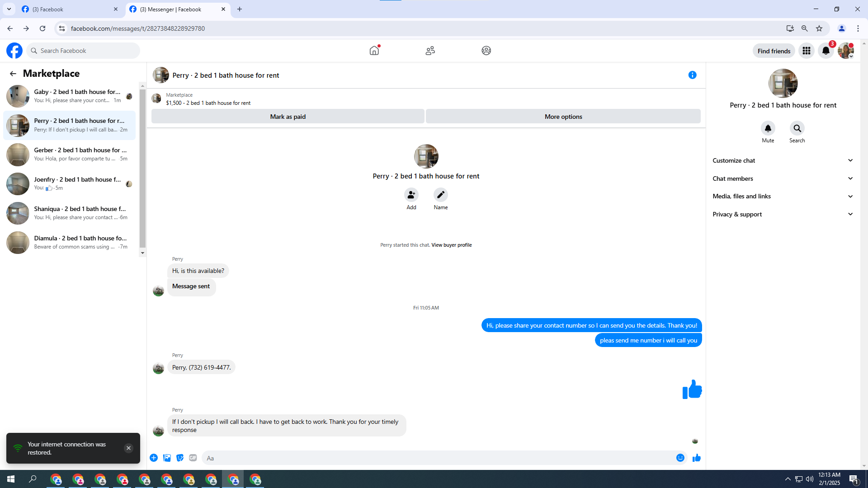Open Perry's selected chat in the list
The height and width of the screenshot is (488, 868).
[70, 125]
